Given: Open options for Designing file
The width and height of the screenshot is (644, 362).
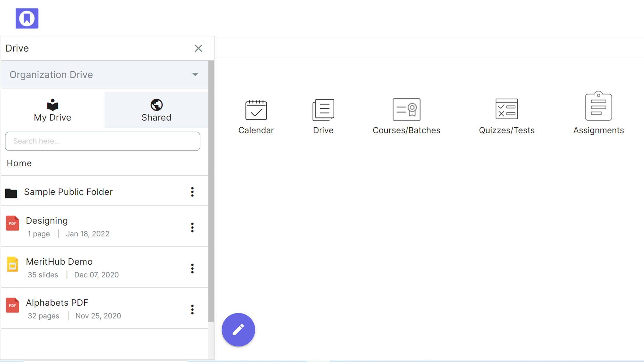Looking at the screenshot, I should click(x=192, y=227).
